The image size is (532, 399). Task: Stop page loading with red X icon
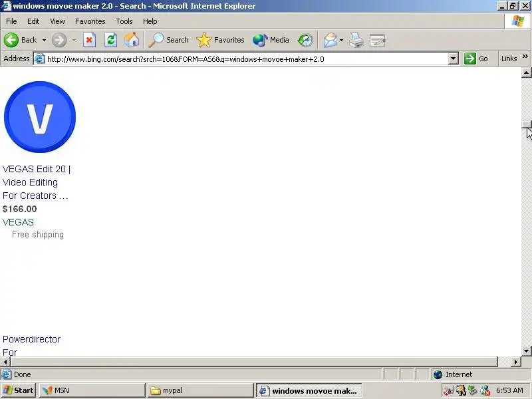coord(89,40)
